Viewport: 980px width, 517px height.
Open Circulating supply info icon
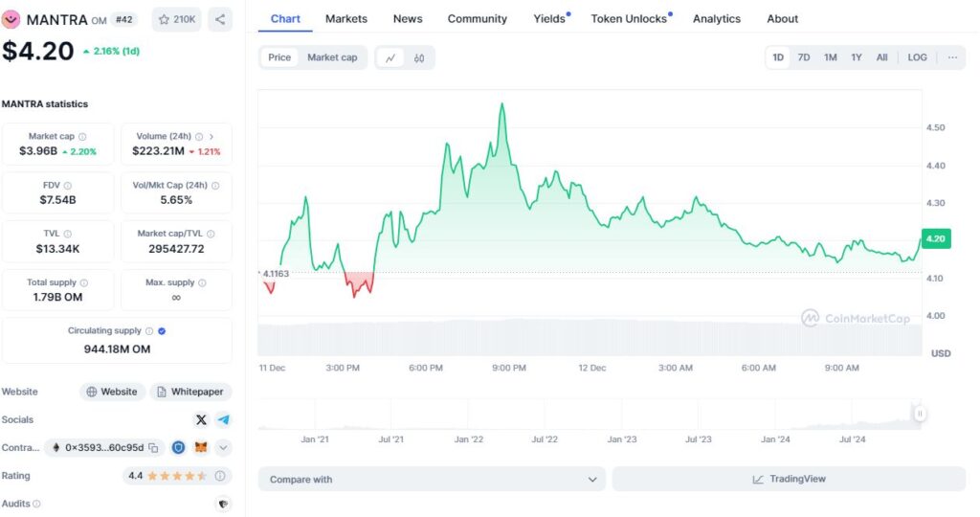coord(148,331)
